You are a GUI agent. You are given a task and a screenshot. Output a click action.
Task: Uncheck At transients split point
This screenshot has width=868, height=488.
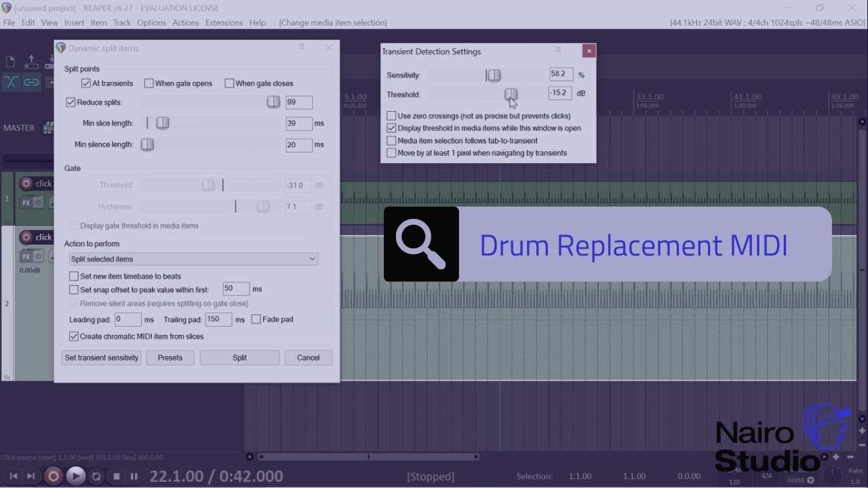tap(86, 83)
